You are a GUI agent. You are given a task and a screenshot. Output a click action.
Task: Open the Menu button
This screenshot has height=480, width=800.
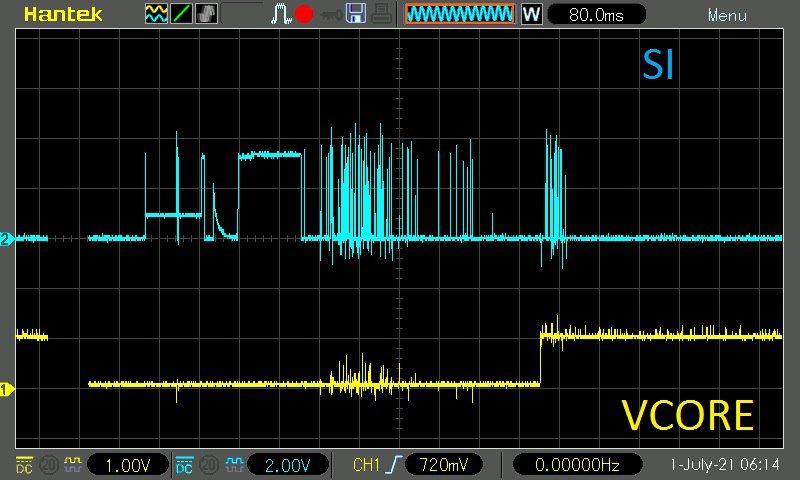727,15
